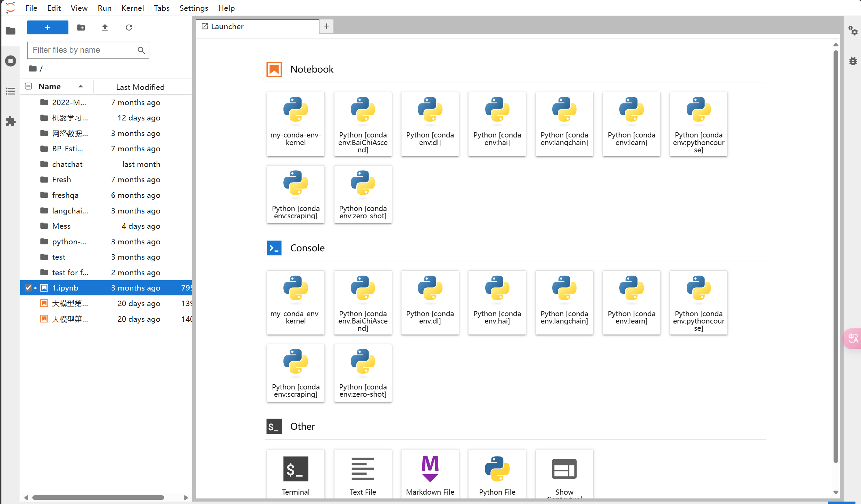
Task: Start notebook with Python conda env:langchain
Action: click(x=564, y=124)
